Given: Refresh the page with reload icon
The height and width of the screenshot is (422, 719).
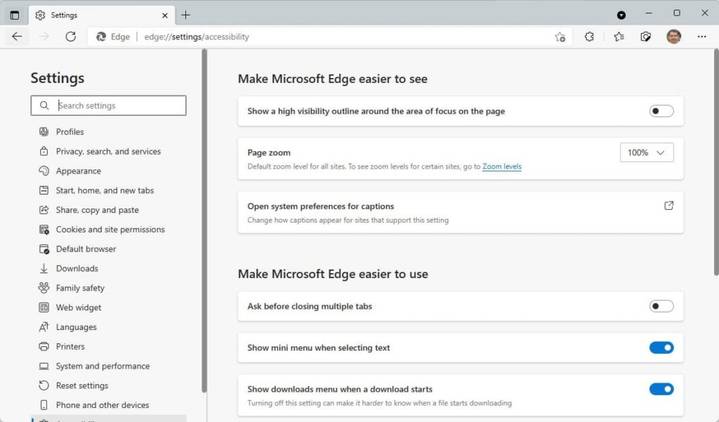Looking at the screenshot, I should [71, 37].
